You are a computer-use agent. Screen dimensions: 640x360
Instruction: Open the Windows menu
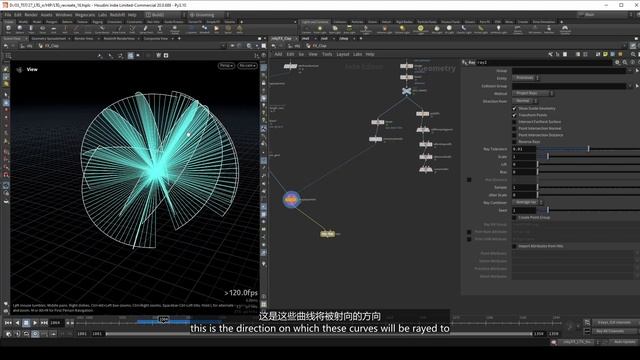[x=64, y=15]
